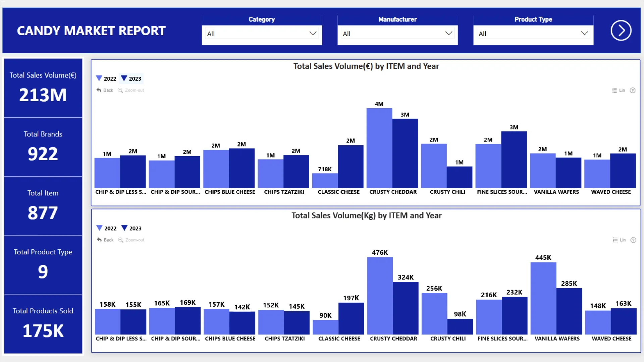Click Waved Cheese 2023 bar labeled 163K

(x=624, y=321)
